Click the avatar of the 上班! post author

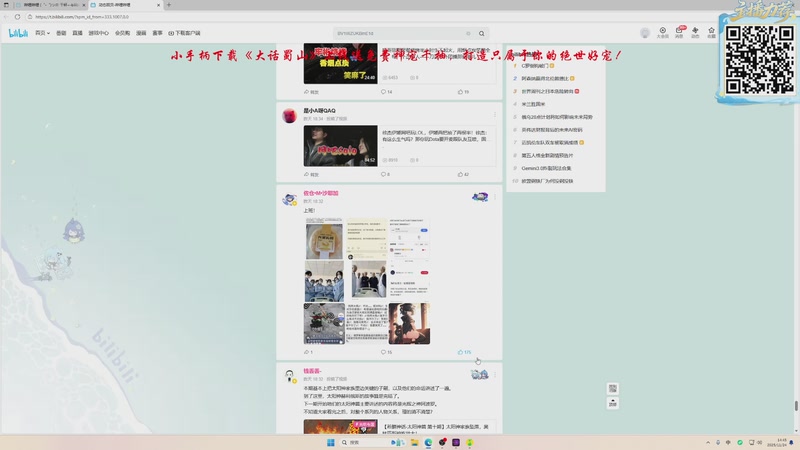289,198
